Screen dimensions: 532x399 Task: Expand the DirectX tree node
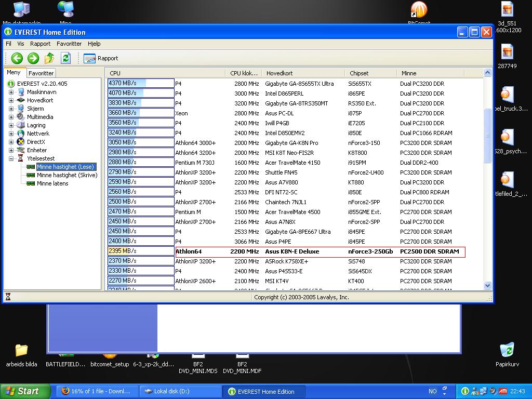click(x=11, y=142)
